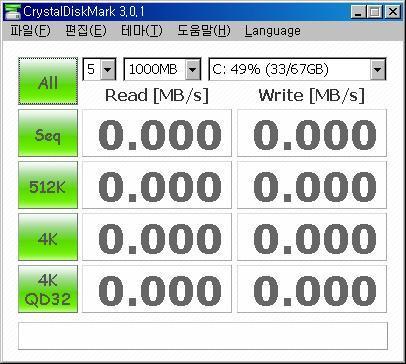The width and height of the screenshot is (406, 364).
Task: Run the 4K QD32 test
Action: (48, 289)
